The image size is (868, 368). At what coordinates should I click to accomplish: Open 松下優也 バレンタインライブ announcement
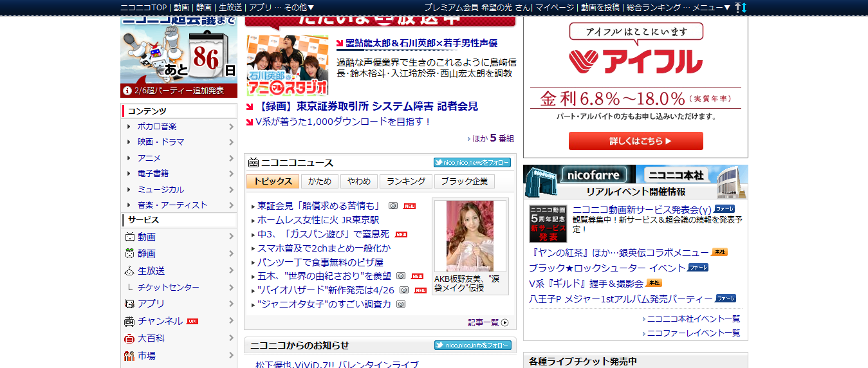point(337,364)
